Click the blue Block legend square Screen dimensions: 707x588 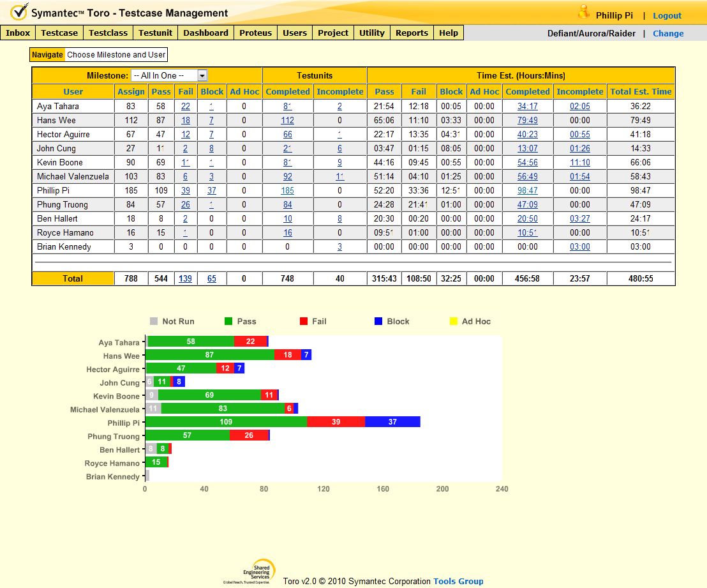coord(378,321)
